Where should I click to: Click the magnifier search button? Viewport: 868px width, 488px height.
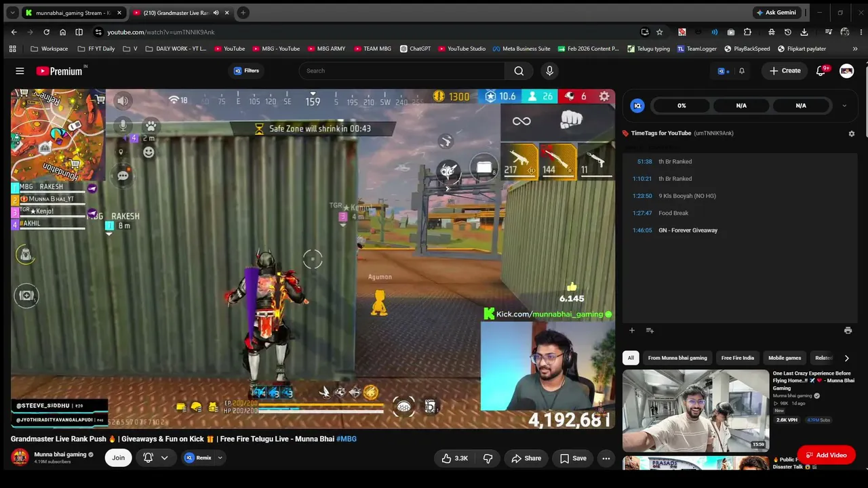[519, 70]
